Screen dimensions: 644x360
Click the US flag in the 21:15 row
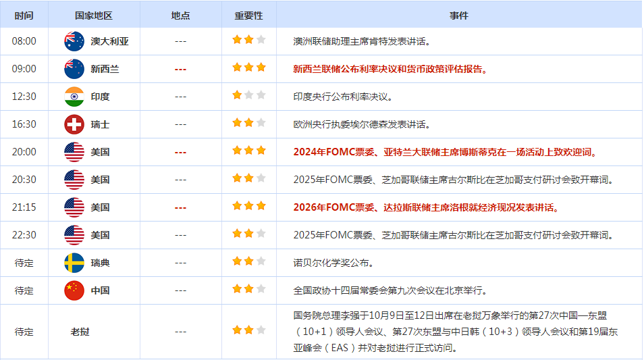click(74, 207)
